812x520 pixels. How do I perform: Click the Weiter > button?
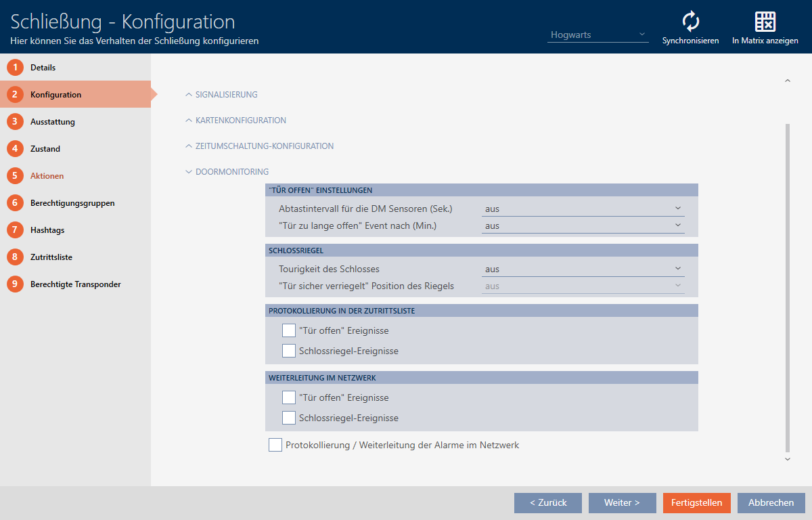622,503
